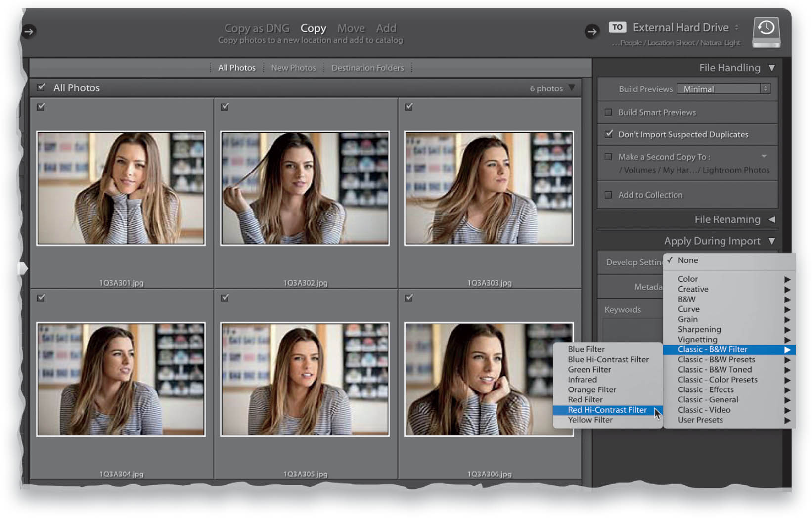Click the destination arrow circle icon
The image size is (812, 518).
[591, 32]
